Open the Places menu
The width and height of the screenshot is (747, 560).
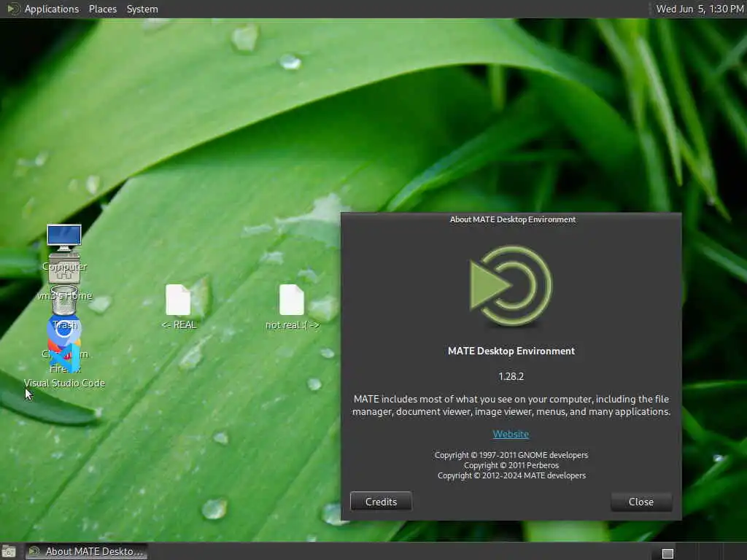tap(102, 9)
